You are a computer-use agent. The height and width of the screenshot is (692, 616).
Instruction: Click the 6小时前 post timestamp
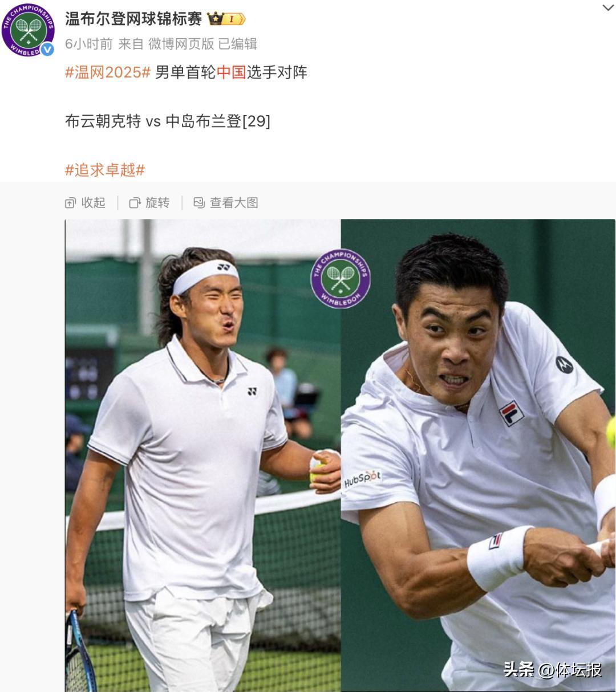[x=88, y=44]
